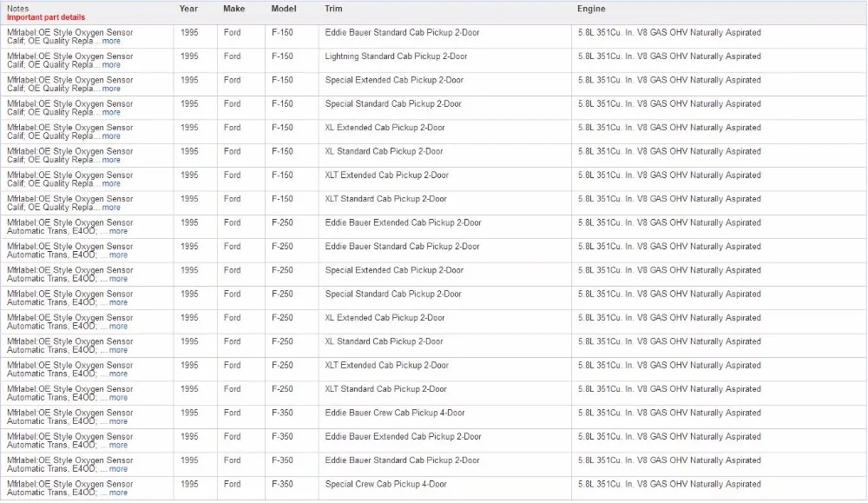Click 'Automatic Trans, E4OD' notes in F-250 XL Standard Cab row
The height and width of the screenshot is (503, 868).
click(52, 351)
